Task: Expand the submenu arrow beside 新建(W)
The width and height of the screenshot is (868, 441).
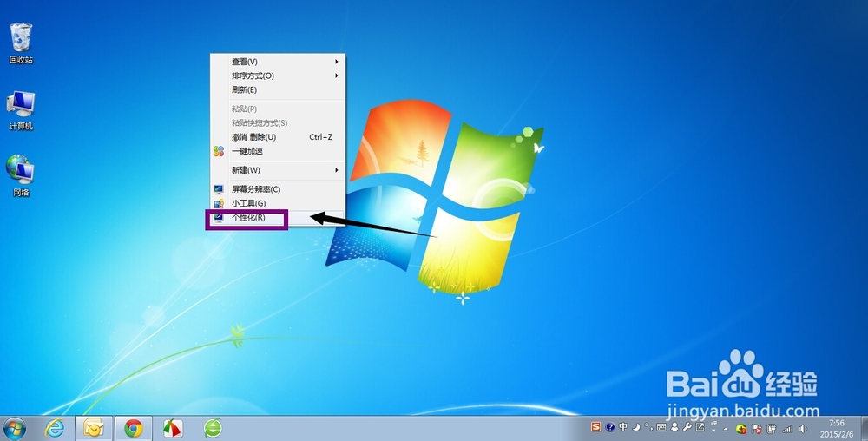Action: 336,170
